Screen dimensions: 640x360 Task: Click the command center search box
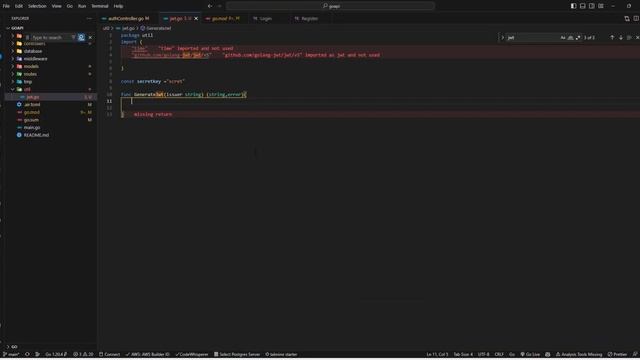click(x=330, y=6)
